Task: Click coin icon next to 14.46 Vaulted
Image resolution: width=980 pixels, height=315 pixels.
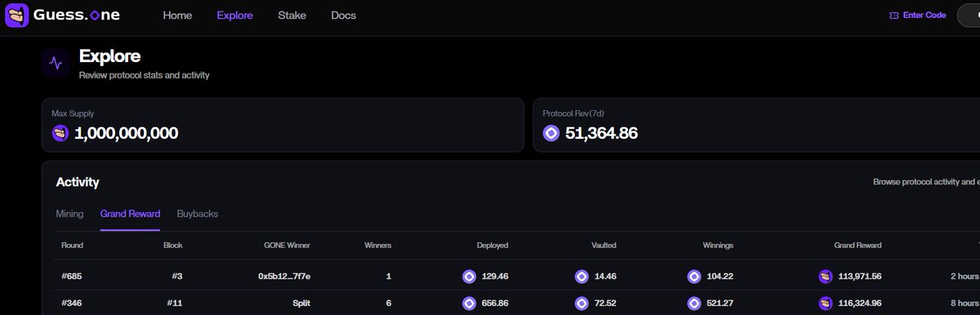Action: click(x=581, y=277)
